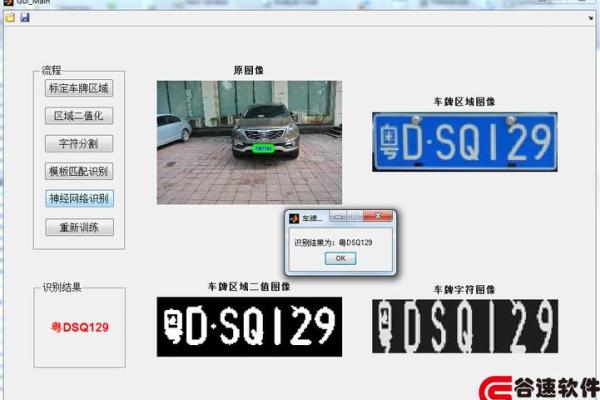Screen dimensions: 600x400
Task: Click the segmented plate characters image
Action: [465, 326]
